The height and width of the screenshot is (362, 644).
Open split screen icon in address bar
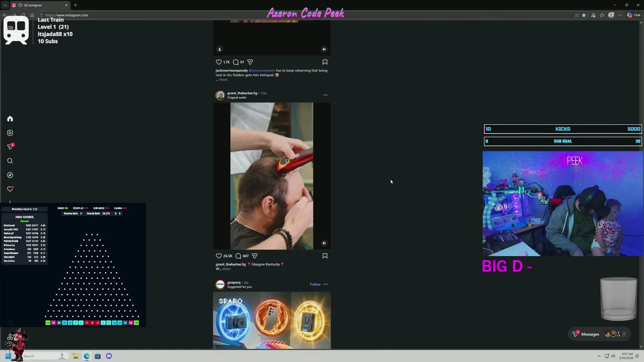(x=577, y=15)
